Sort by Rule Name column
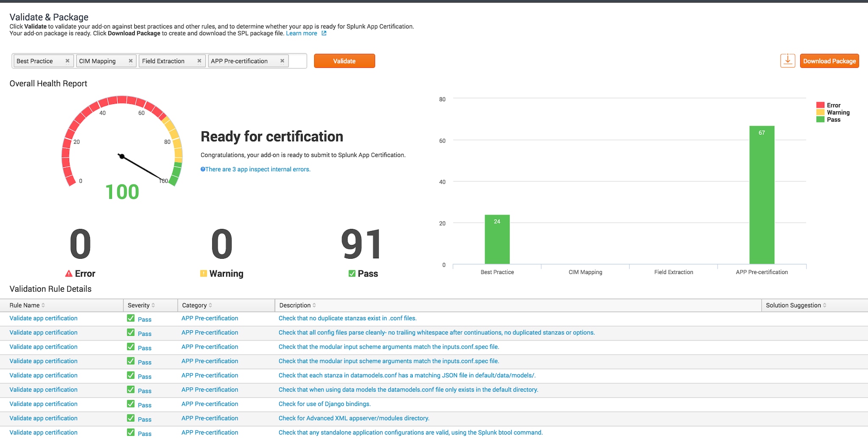This screenshot has width=868, height=438. (27, 305)
